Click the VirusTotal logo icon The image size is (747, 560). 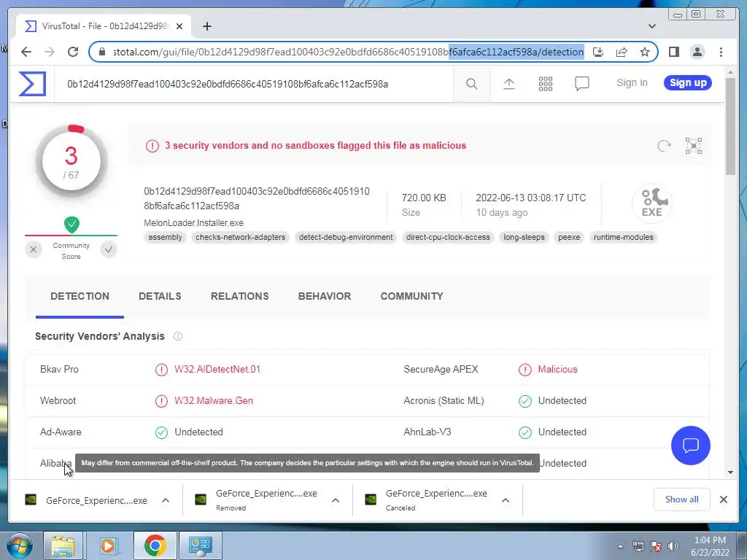32,84
